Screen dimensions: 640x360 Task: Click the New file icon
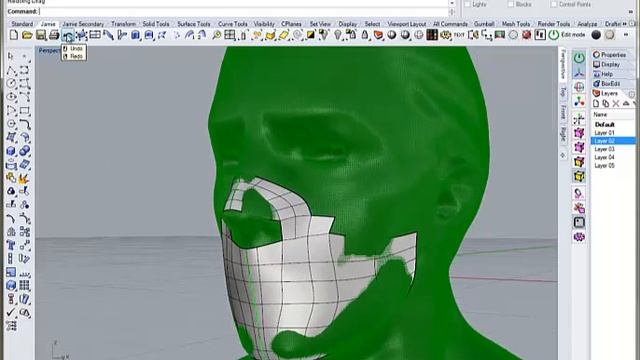14,35
